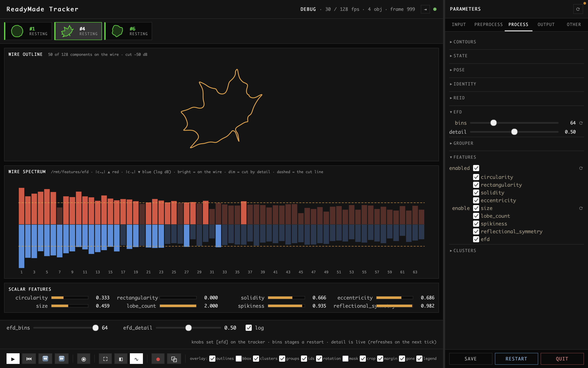Viewport: 588px width, 368px height.
Task: Expand the REID section
Action: [x=516, y=98]
